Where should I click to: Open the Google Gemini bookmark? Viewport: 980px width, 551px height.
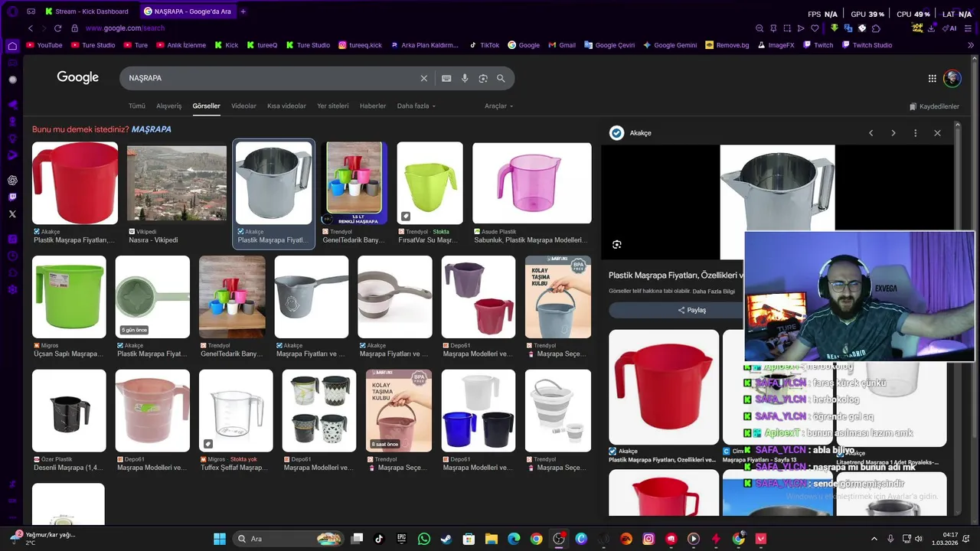pos(670,45)
